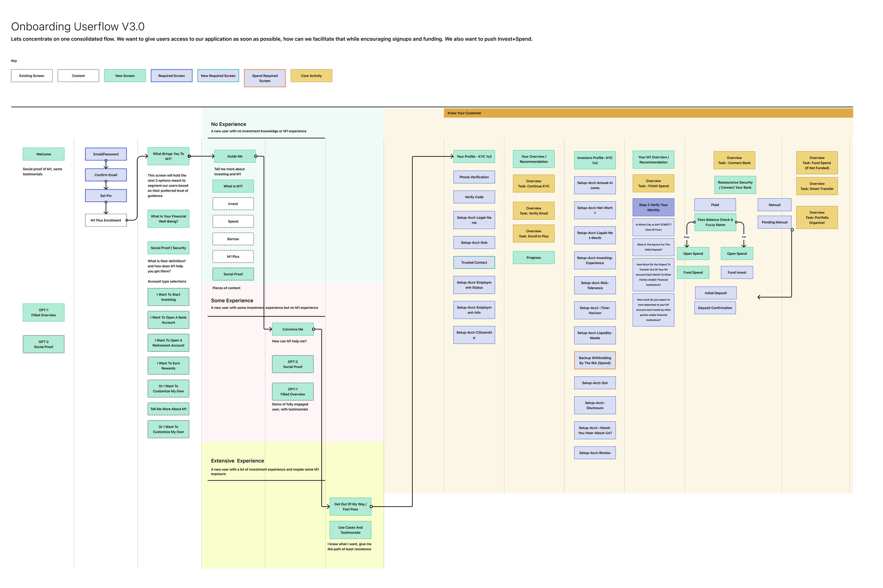
Task: Select the Convince Me node
Action: point(292,329)
